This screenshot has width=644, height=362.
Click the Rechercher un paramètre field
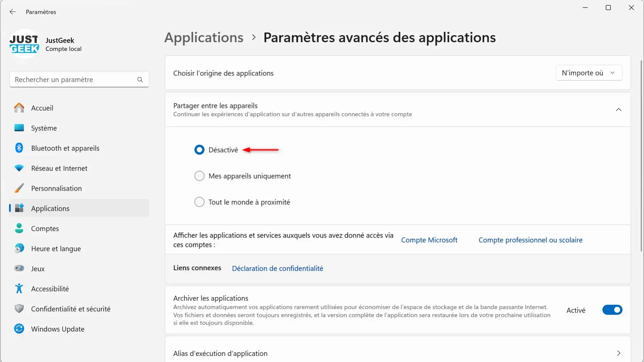[x=79, y=79]
